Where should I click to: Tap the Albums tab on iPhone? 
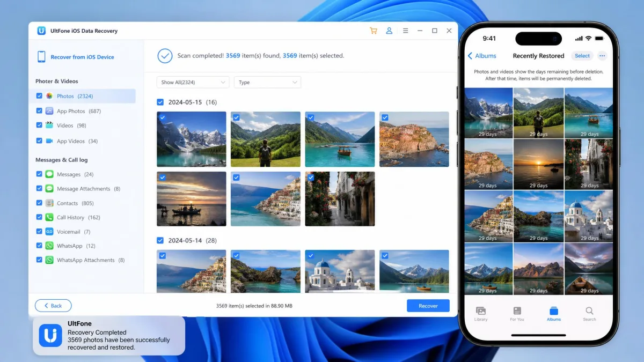tap(553, 314)
